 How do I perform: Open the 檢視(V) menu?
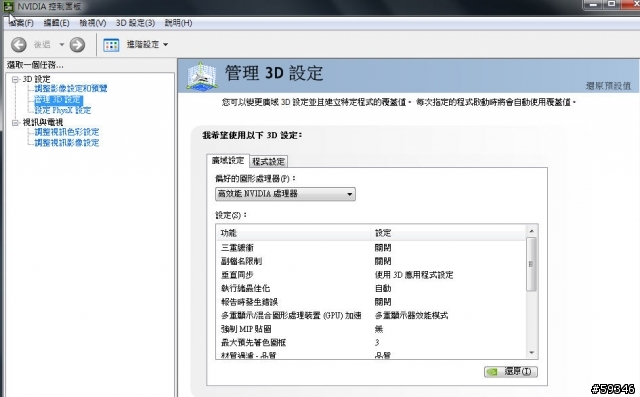[x=93, y=23]
